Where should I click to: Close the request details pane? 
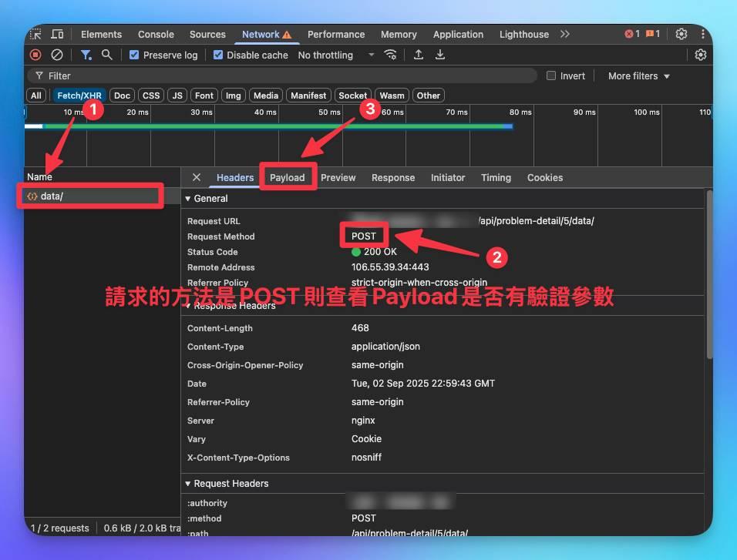tap(197, 177)
